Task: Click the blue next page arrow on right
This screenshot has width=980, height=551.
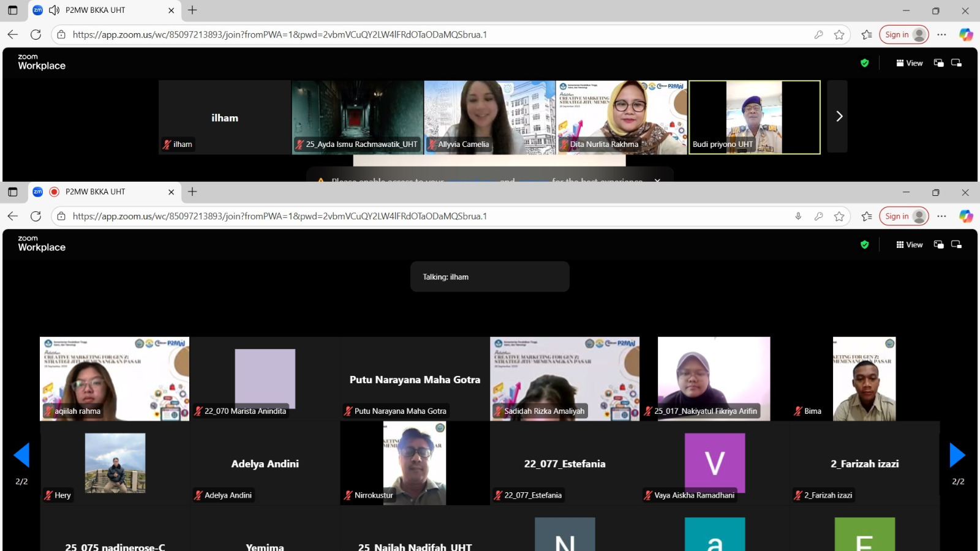Action: point(957,455)
